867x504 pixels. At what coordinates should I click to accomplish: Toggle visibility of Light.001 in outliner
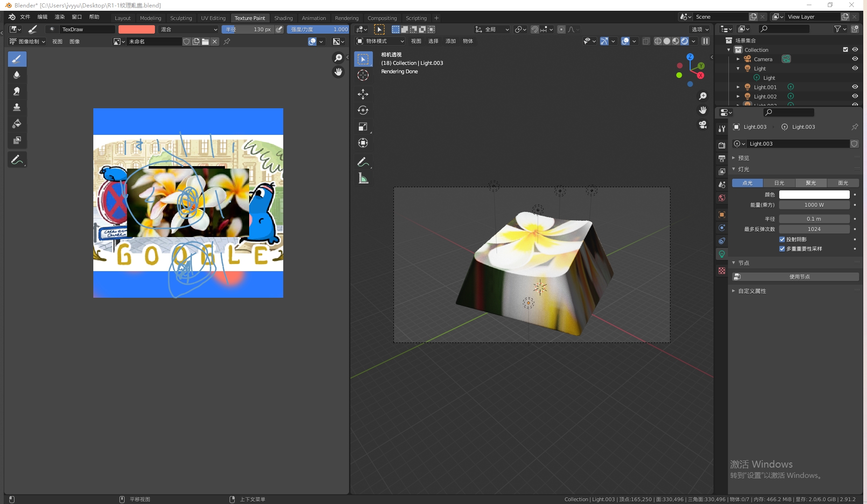pyautogui.click(x=855, y=87)
